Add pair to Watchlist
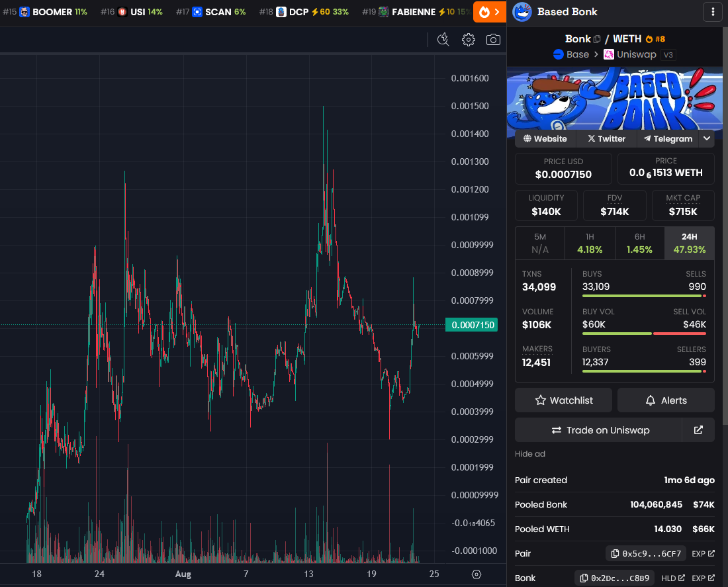This screenshot has height=587, width=728. point(563,400)
